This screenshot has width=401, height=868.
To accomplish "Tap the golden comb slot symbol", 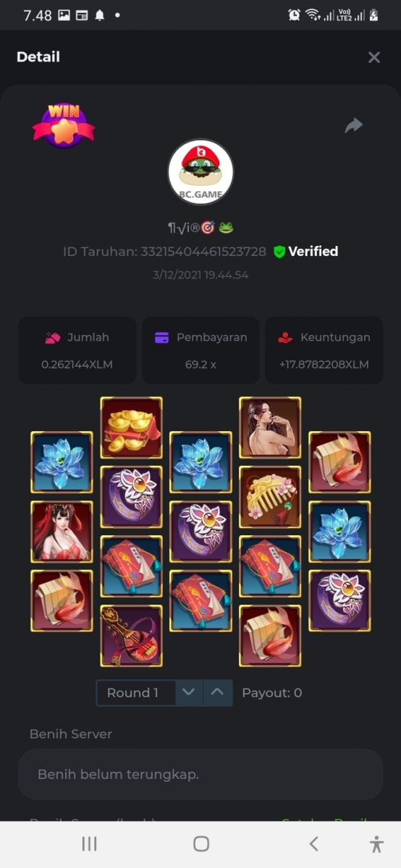I will pyautogui.click(x=270, y=497).
